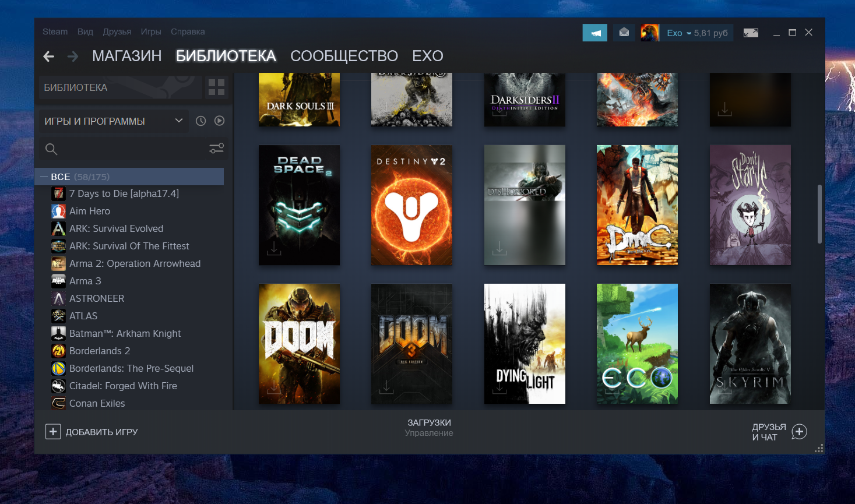The width and height of the screenshot is (855, 504).
Task: Open ДРУЗЬЯ И ЧАТ
Action: (x=779, y=432)
